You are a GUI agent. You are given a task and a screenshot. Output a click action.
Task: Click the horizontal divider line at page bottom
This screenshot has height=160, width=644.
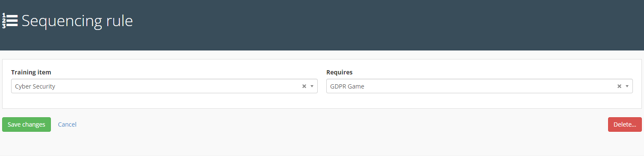pos(322,155)
